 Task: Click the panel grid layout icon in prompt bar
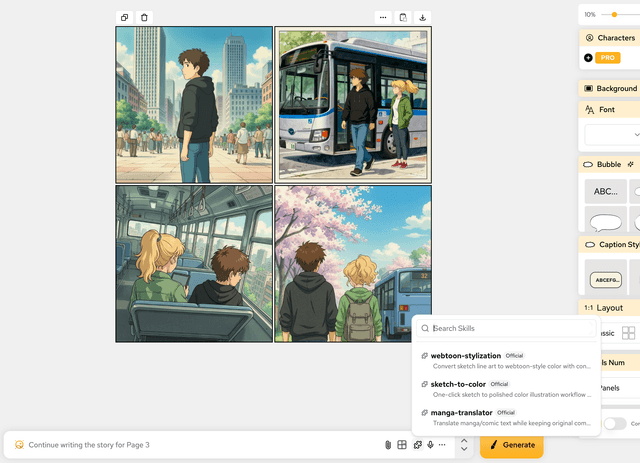(402, 445)
